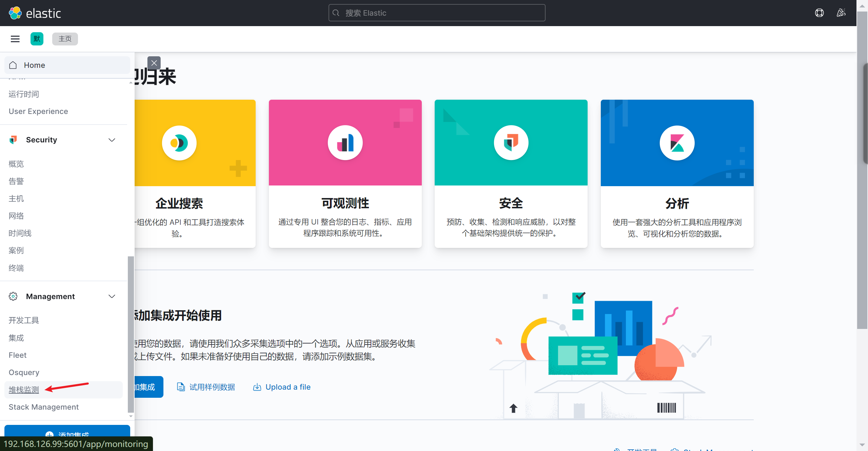Open 网络 under Security
The width and height of the screenshot is (868, 451).
tap(16, 216)
